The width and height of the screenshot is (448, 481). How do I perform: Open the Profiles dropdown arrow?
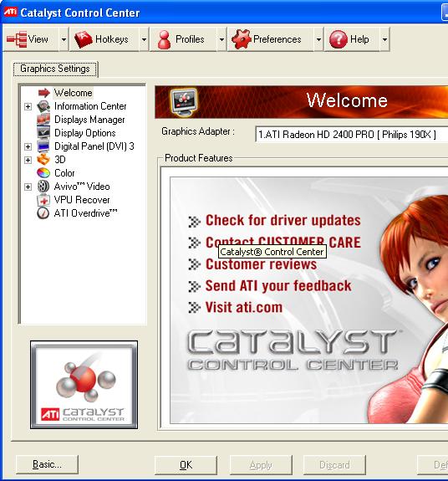pyautogui.click(x=221, y=39)
